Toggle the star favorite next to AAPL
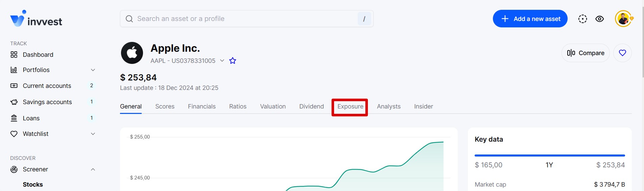The image size is (644, 191). point(233,61)
